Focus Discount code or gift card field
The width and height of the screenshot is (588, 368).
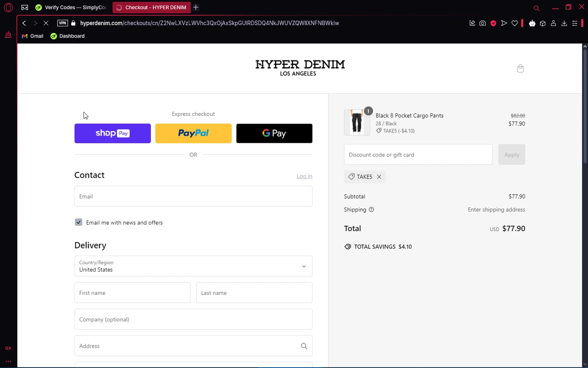point(418,155)
